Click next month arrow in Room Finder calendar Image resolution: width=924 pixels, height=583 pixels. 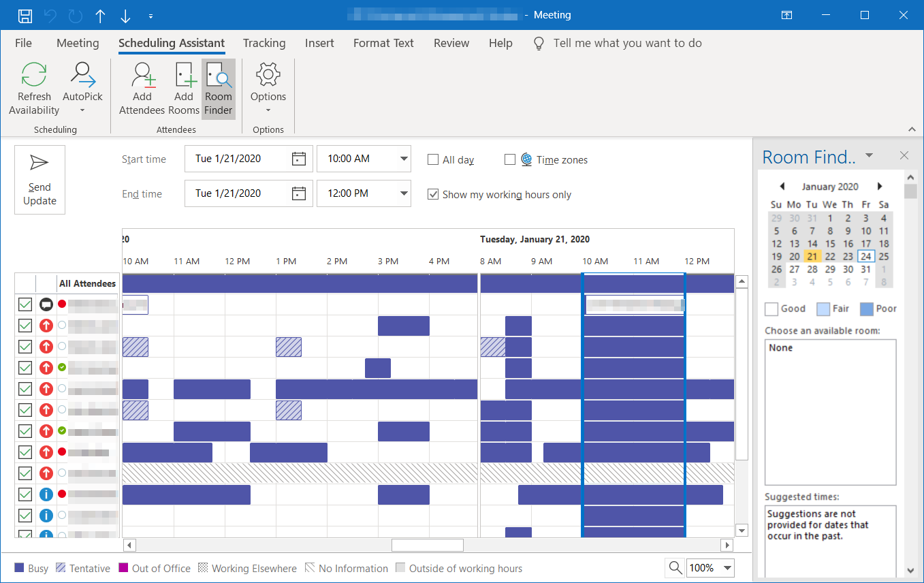click(880, 187)
